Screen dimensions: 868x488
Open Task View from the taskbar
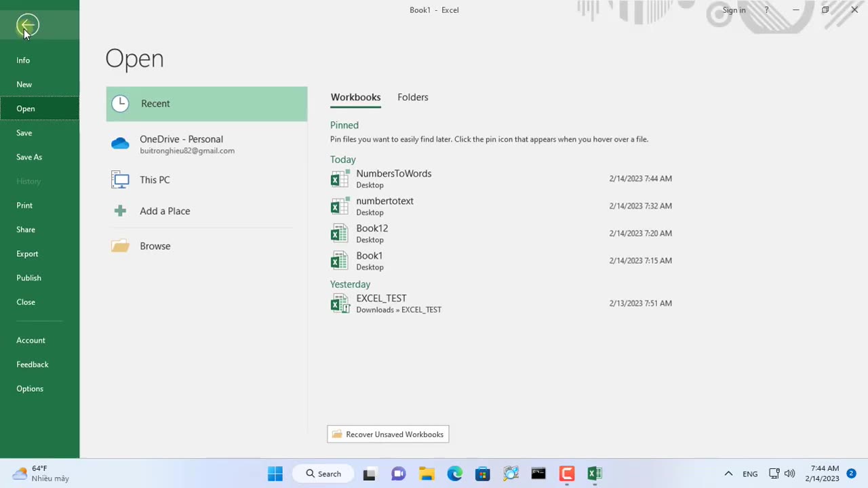(369, 474)
